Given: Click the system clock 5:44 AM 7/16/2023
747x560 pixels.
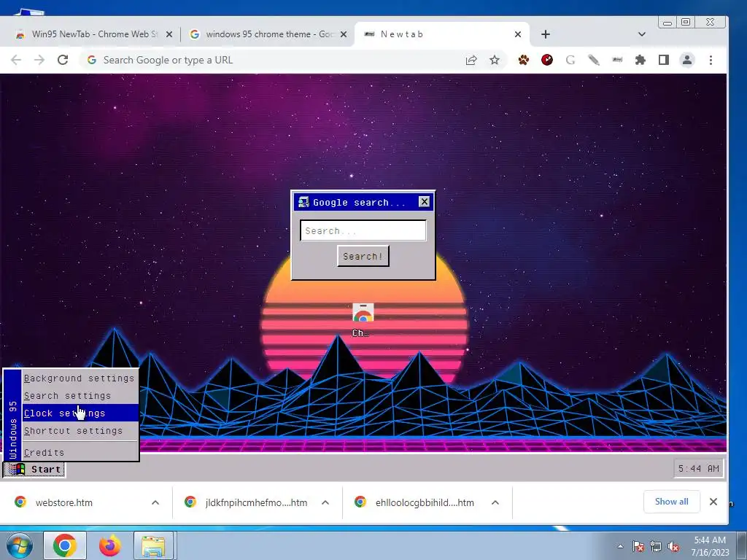Looking at the screenshot, I should pyautogui.click(x=710, y=546).
